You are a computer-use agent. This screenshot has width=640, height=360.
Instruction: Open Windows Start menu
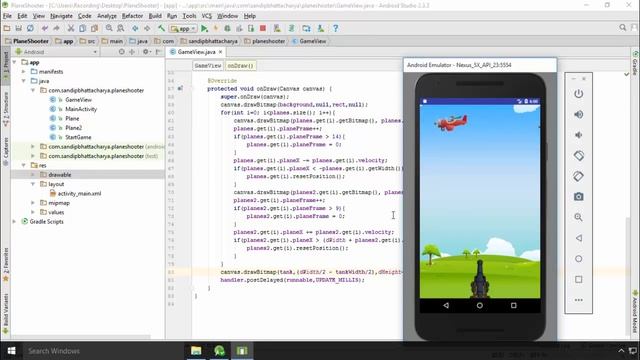(x=11, y=351)
